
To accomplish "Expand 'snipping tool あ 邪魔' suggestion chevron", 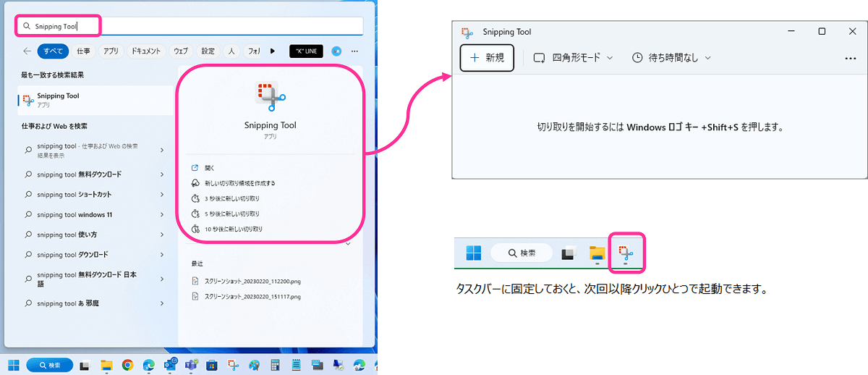I will [161, 303].
